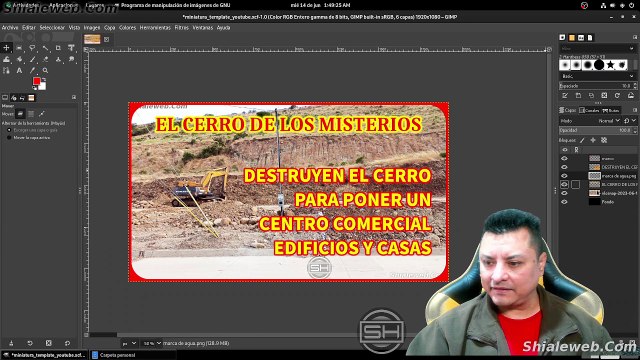Image resolution: width=640 pixels, height=360 pixels.
Task: Delete the selected brush
Action: click(604, 96)
